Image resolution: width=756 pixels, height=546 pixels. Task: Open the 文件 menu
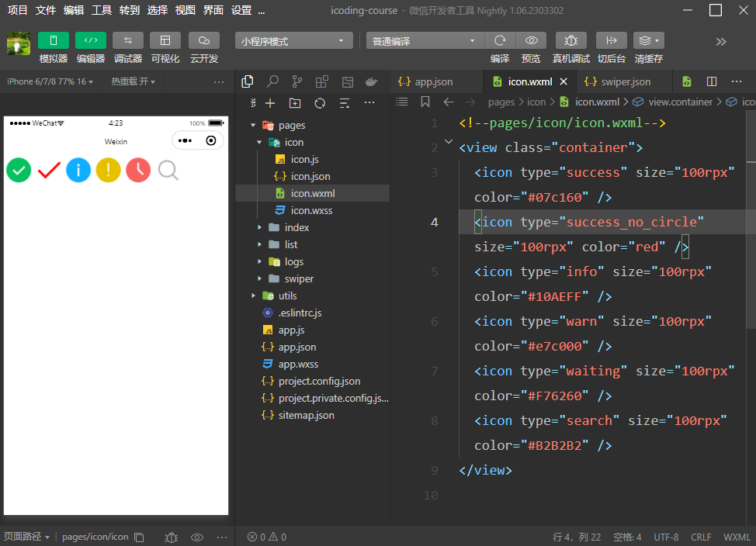45,10
